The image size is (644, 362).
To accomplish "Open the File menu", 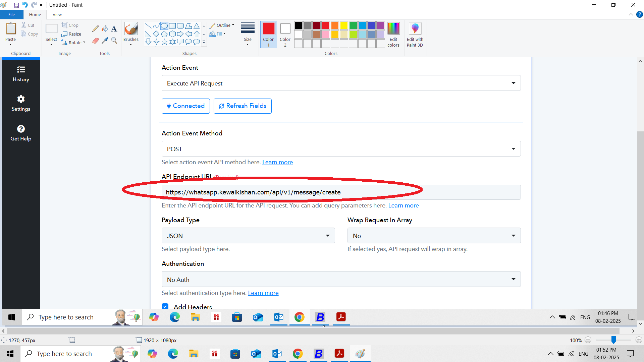I will [x=12, y=14].
